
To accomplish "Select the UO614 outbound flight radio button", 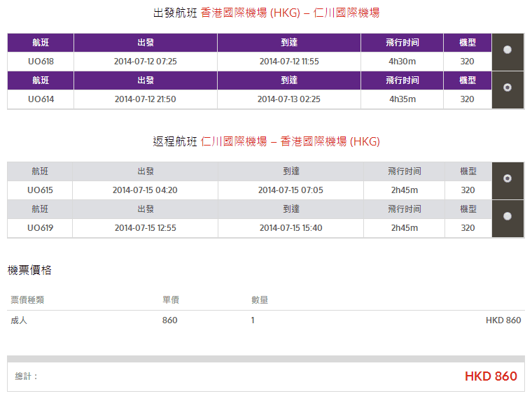I will tap(507, 87).
